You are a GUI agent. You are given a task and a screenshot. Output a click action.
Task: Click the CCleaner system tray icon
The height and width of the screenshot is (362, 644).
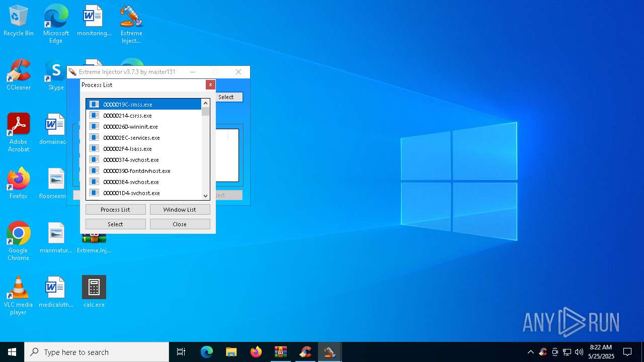tap(543, 352)
